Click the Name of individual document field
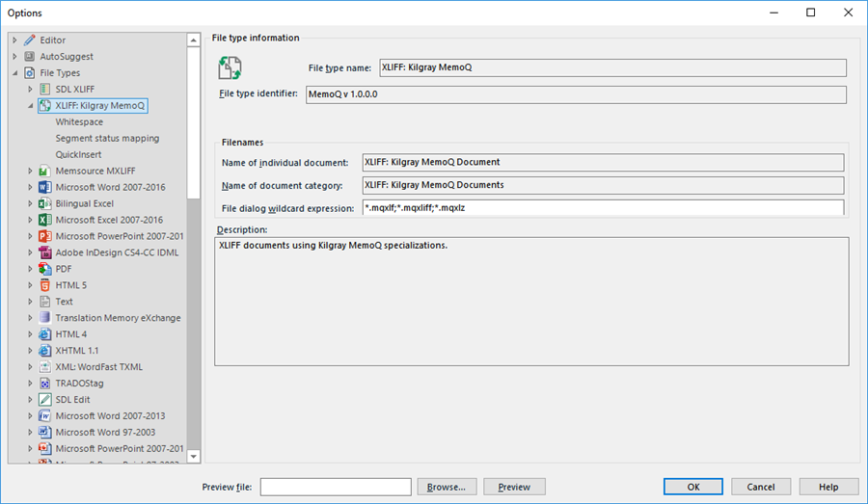868x504 pixels. coord(603,162)
